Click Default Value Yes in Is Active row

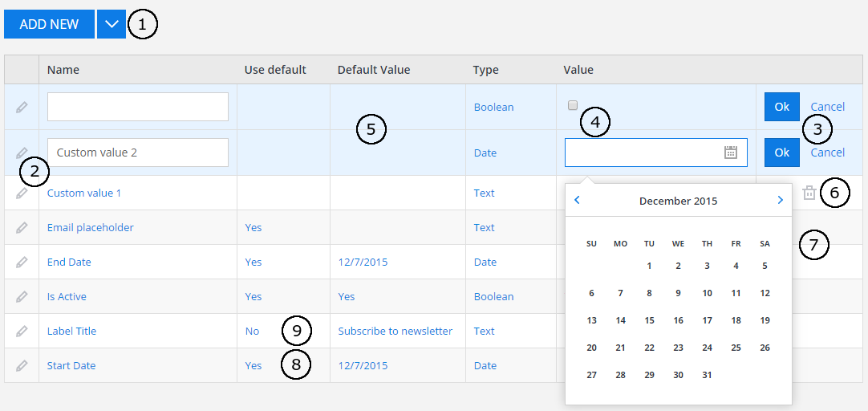pyautogui.click(x=347, y=296)
